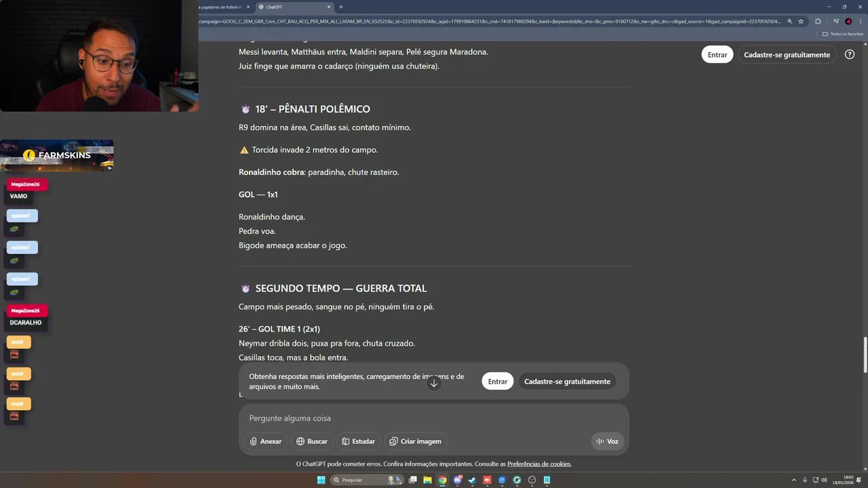Click text Torcida invade 2 metros do campo
The width and height of the screenshot is (868, 488).
click(x=315, y=150)
